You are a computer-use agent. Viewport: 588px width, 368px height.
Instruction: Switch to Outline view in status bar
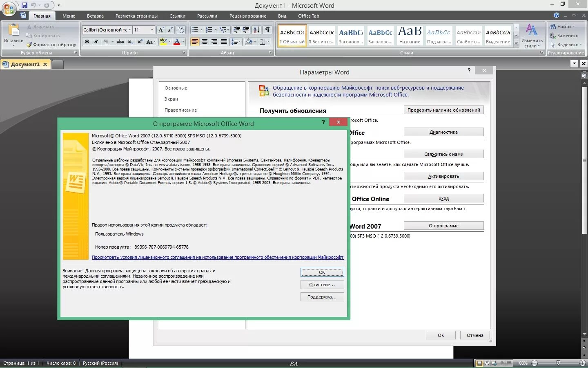pyautogui.click(x=502, y=363)
